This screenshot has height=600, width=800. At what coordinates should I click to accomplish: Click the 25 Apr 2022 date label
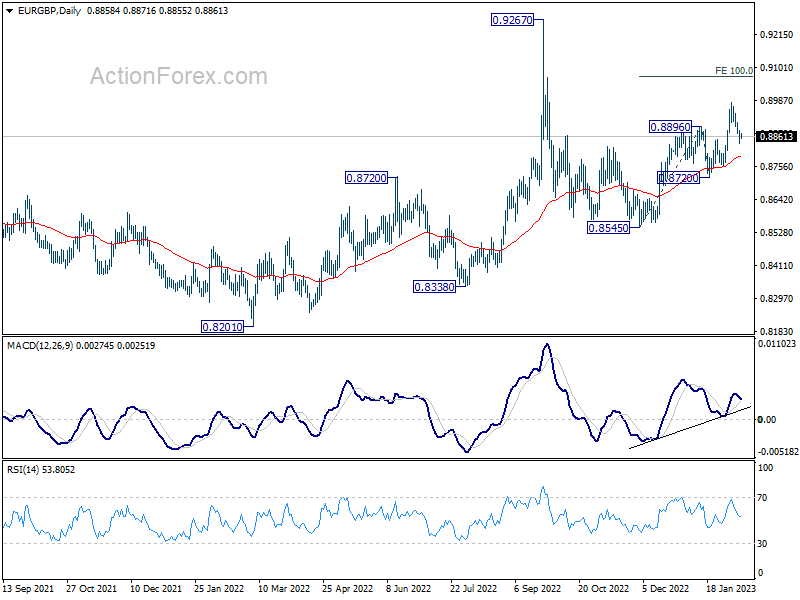347,588
